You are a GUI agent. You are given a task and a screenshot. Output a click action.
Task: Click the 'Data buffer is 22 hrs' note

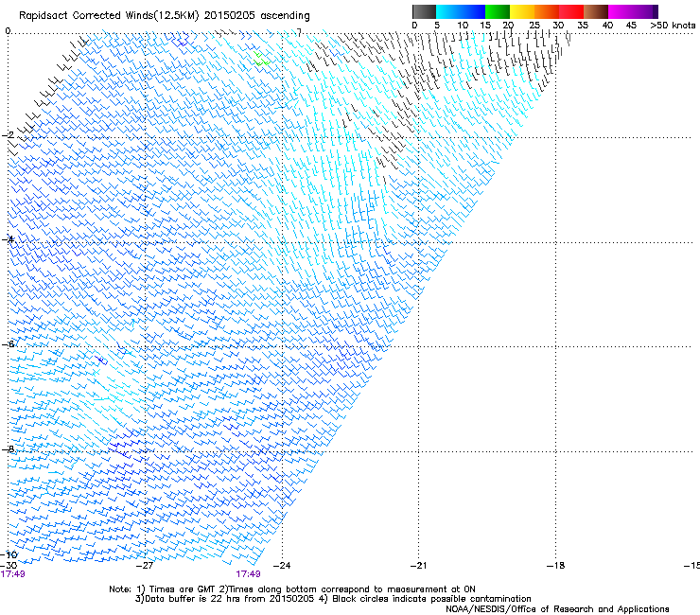click(x=334, y=599)
